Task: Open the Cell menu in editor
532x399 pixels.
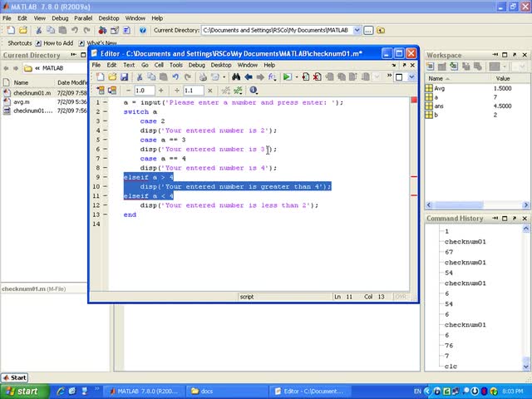Action: (158, 65)
